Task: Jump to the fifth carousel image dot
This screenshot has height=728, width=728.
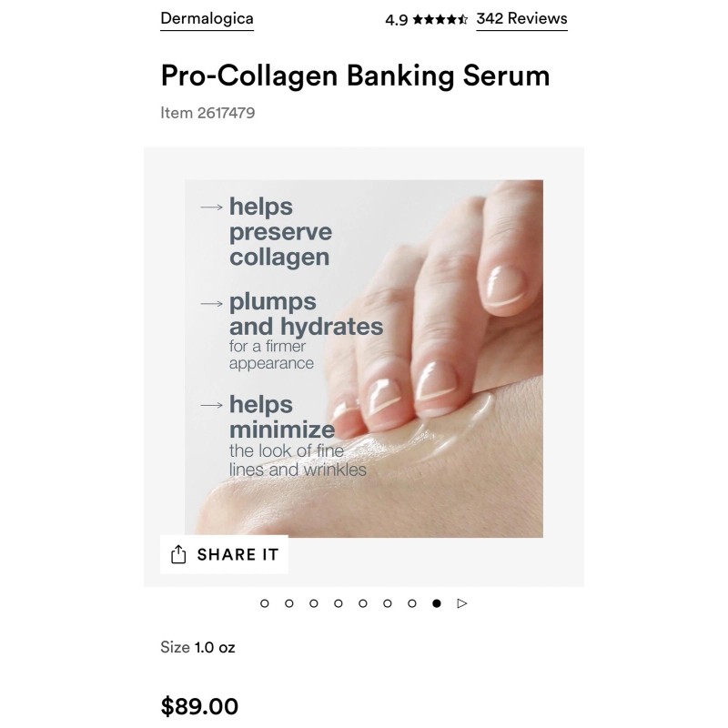Action: (x=363, y=602)
